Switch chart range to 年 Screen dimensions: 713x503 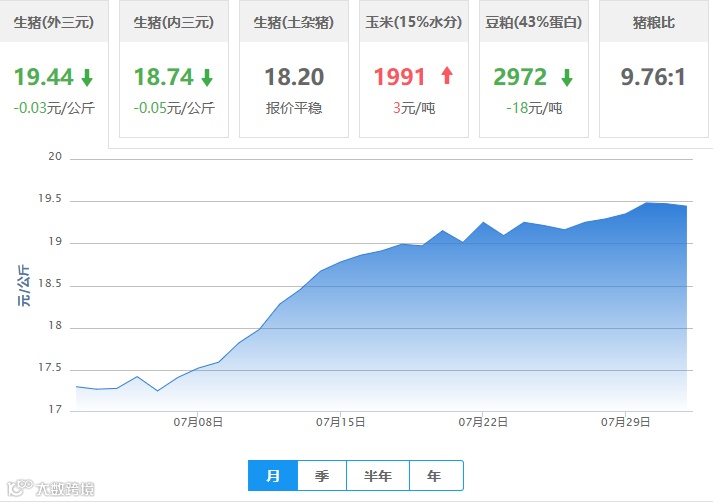436,476
